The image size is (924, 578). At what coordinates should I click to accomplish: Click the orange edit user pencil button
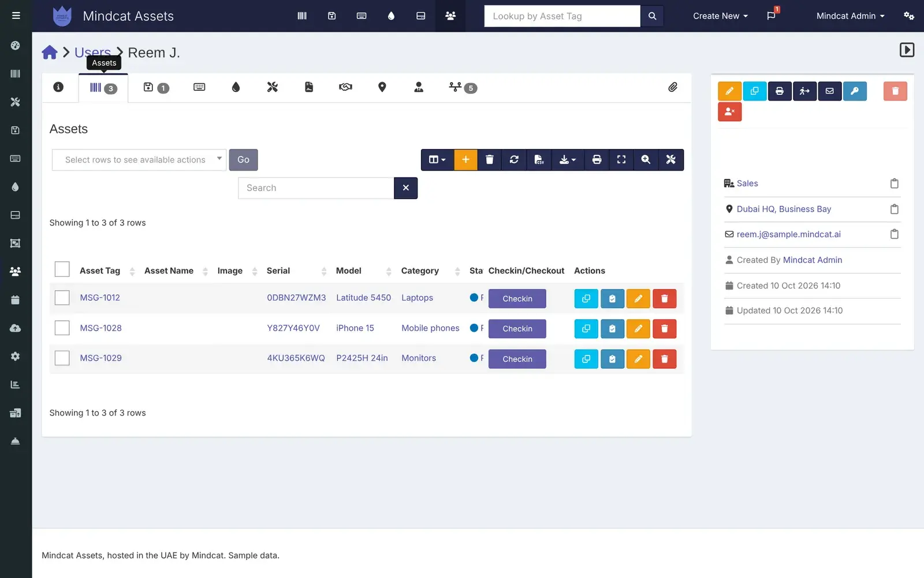coord(729,91)
